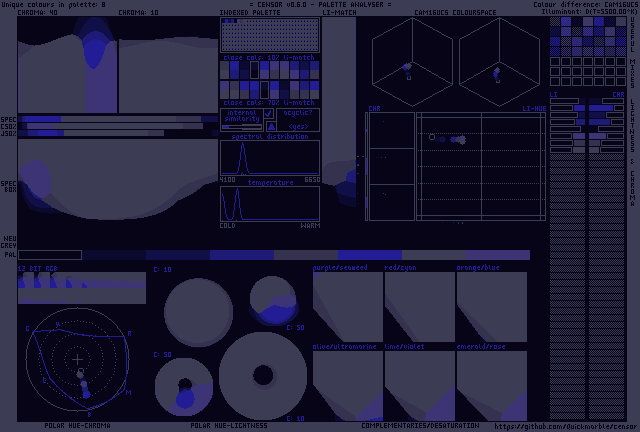
Task: Open the GitHub quickmarble/censor link
Action: pos(565,426)
